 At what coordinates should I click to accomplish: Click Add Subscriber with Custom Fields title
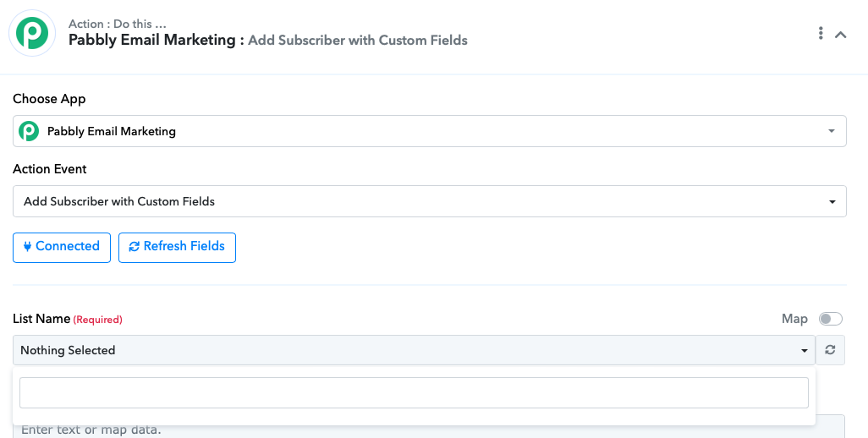pyautogui.click(x=358, y=41)
